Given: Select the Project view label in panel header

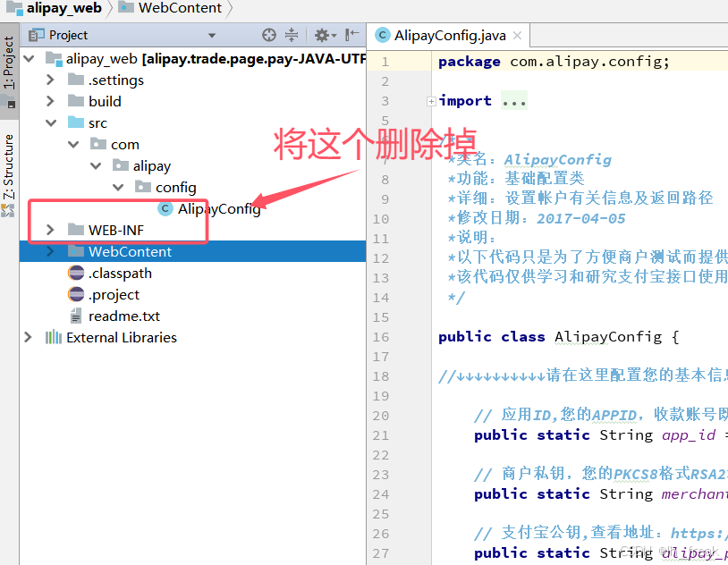Looking at the screenshot, I should pos(68,35).
